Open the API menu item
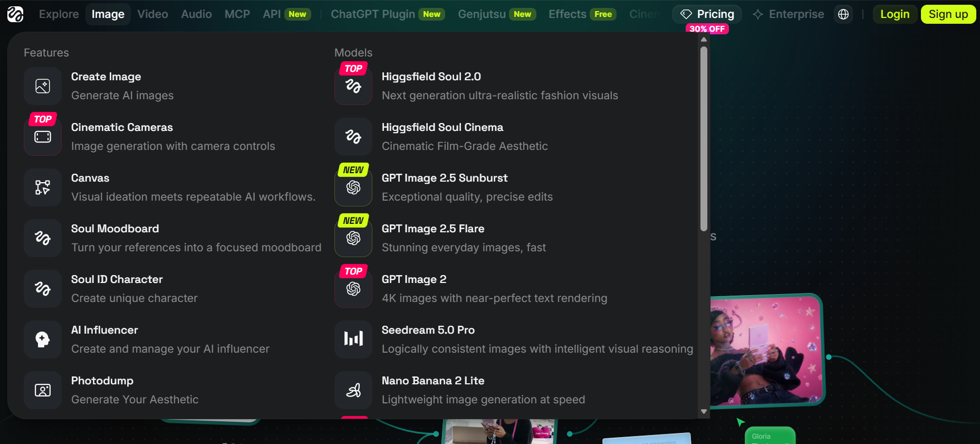The width and height of the screenshot is (980, 444). pos(287,14)
